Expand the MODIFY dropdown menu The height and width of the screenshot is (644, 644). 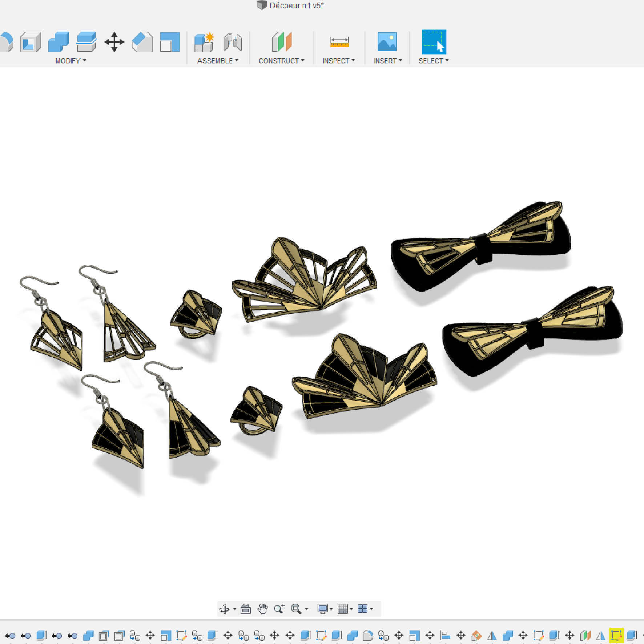click(71, 61)
